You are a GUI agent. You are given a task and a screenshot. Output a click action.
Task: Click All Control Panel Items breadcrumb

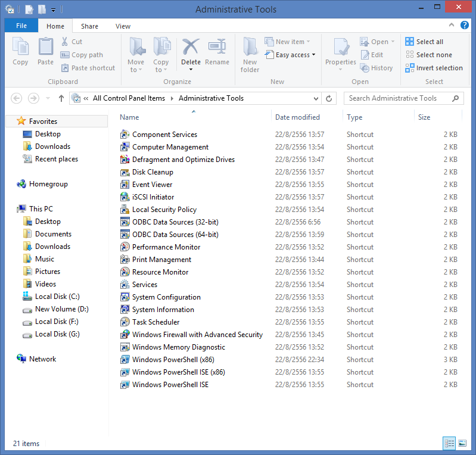click(x=129, y=98)
